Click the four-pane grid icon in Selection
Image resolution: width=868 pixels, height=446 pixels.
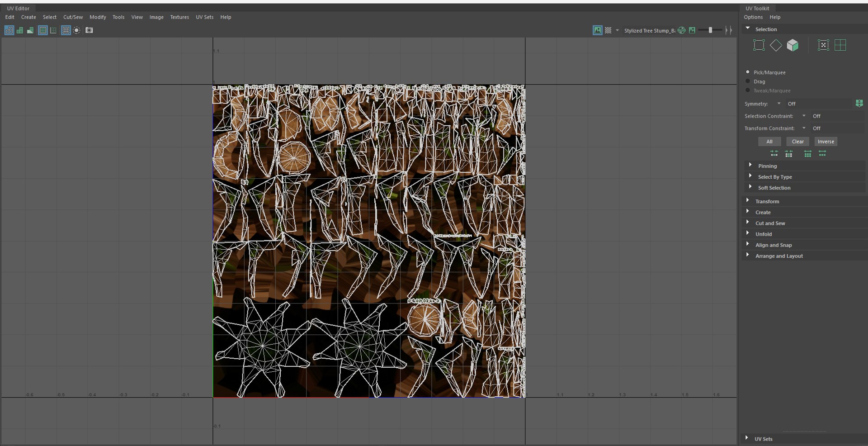pos(840,45)
